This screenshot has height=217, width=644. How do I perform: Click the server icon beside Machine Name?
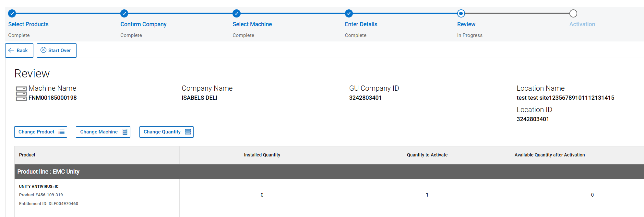(x=21, y=94)
